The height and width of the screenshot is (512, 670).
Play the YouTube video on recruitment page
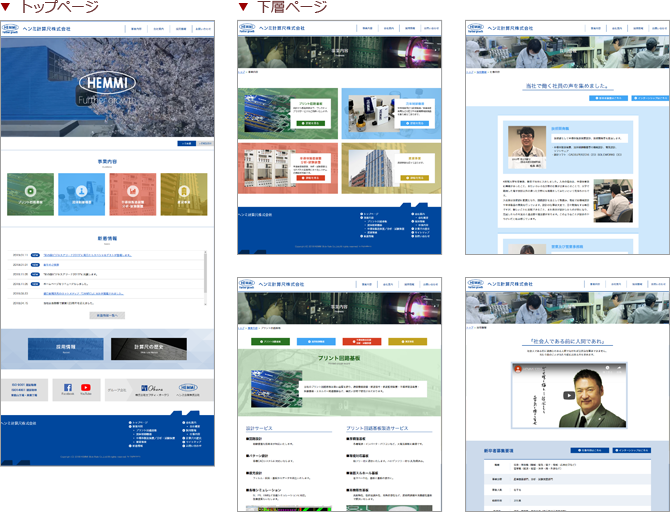coord(568,395)
